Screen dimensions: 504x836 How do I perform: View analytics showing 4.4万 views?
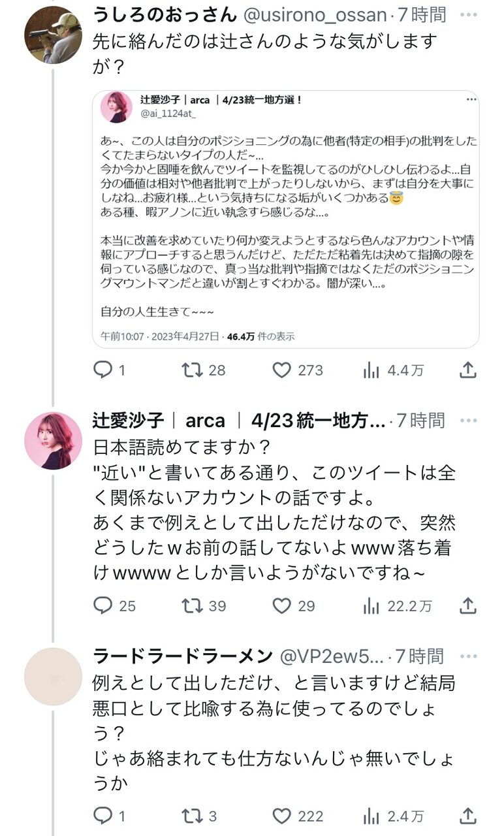(x=371, y=370)
